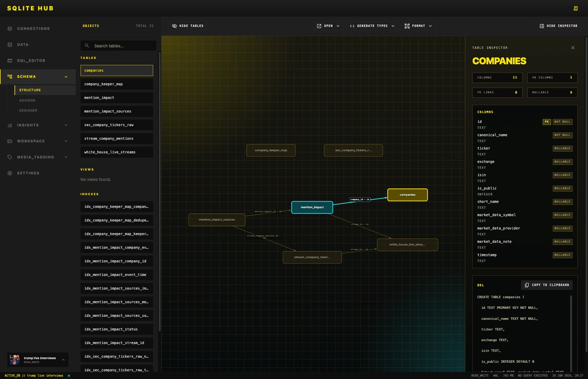Image resolution: width=588 pixels, height=379 pixels.
Task: Select mention_impact table in the list
Action: point(117,98)
